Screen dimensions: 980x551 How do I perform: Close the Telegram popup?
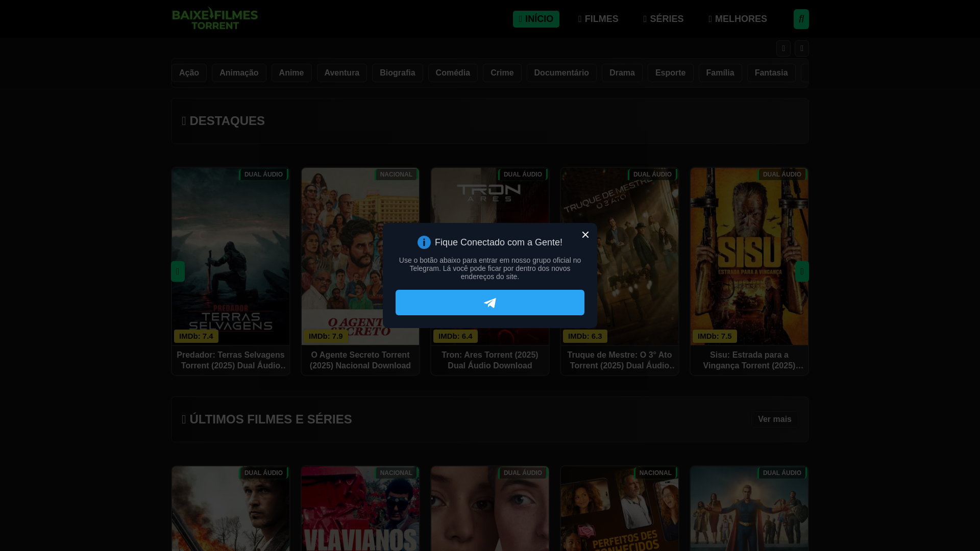[x=585, y=235]
